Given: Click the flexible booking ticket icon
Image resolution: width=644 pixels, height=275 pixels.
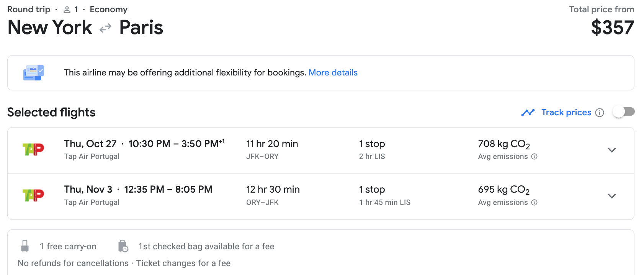Looking at the screenshot, I should pos(34,72).
